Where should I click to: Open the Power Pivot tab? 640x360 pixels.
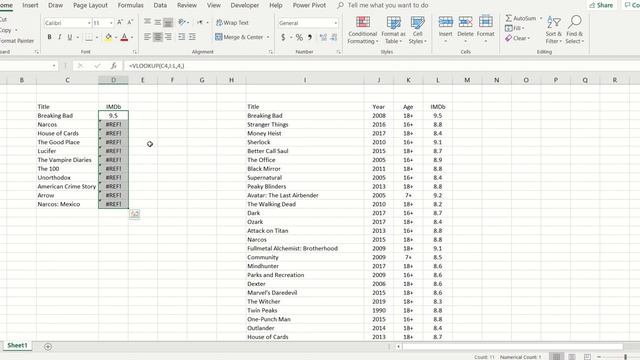click(309, 5)
